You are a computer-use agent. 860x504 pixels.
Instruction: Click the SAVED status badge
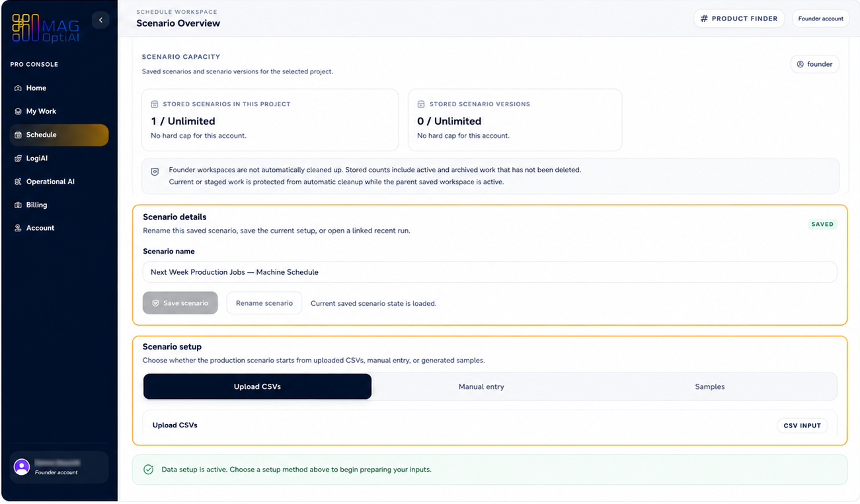[x=822, y=224]
